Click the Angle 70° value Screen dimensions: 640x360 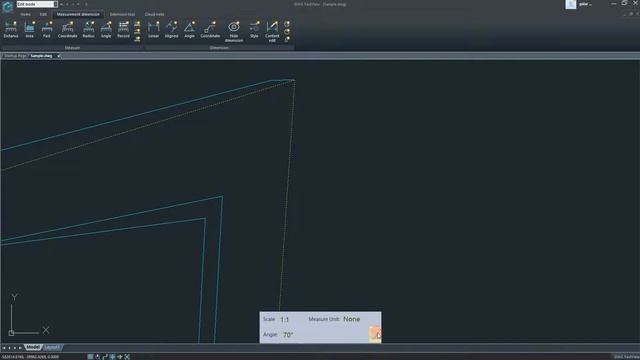(288, 335)
